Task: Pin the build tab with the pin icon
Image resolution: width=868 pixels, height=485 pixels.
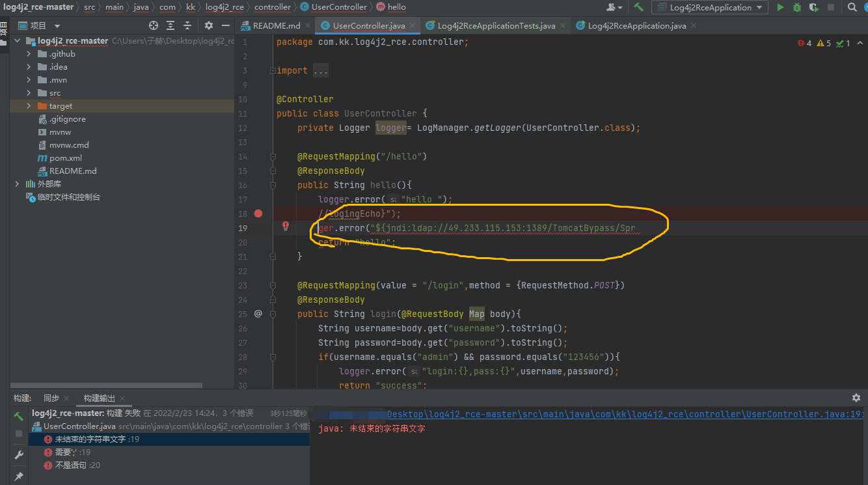Action: [19, 477]
